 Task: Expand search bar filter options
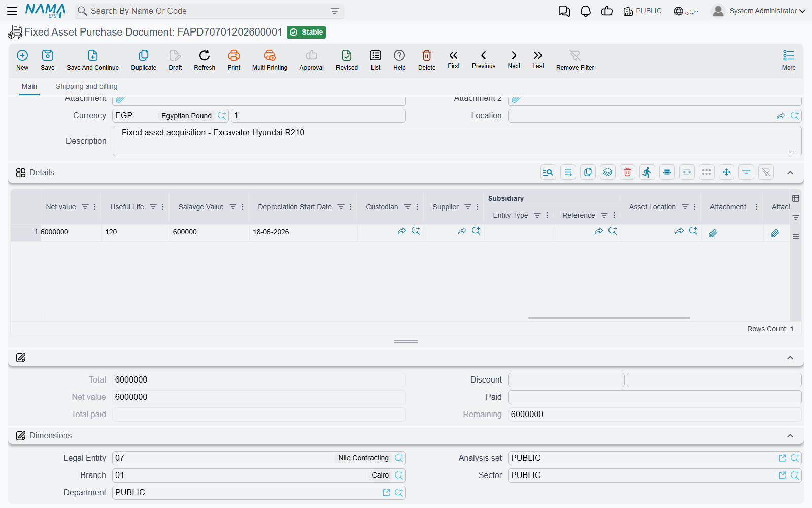(x=335, y=11)
